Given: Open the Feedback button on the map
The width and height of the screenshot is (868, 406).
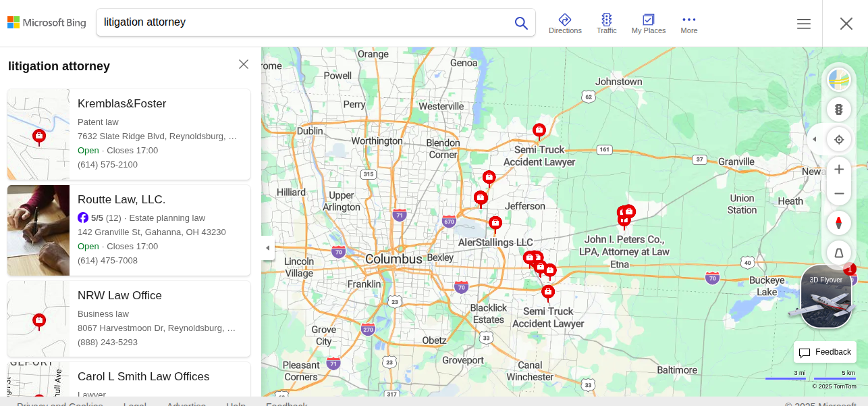Looking at the screenshot, I should tap(825, 352).
